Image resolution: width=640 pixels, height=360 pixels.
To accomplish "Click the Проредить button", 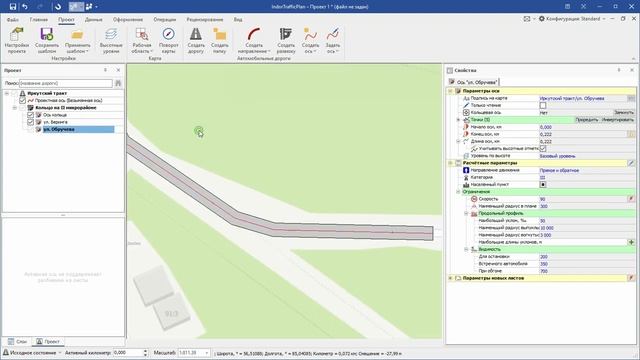I will tap(587, 120).
